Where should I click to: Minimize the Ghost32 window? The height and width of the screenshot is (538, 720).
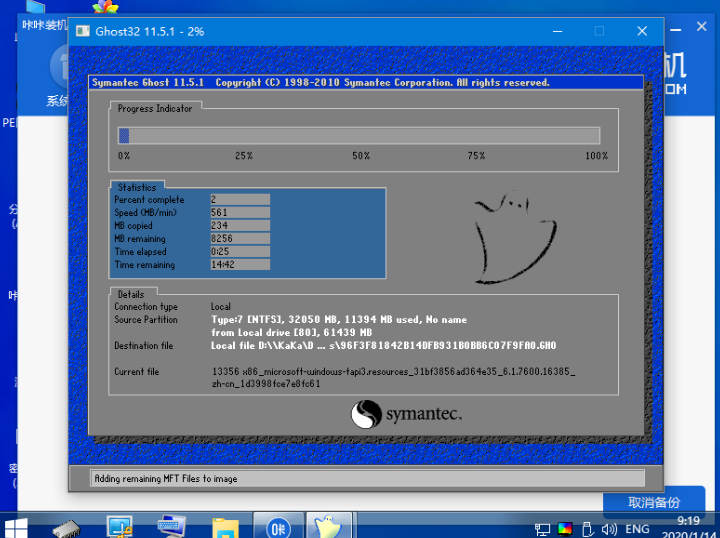click(557, 31)
